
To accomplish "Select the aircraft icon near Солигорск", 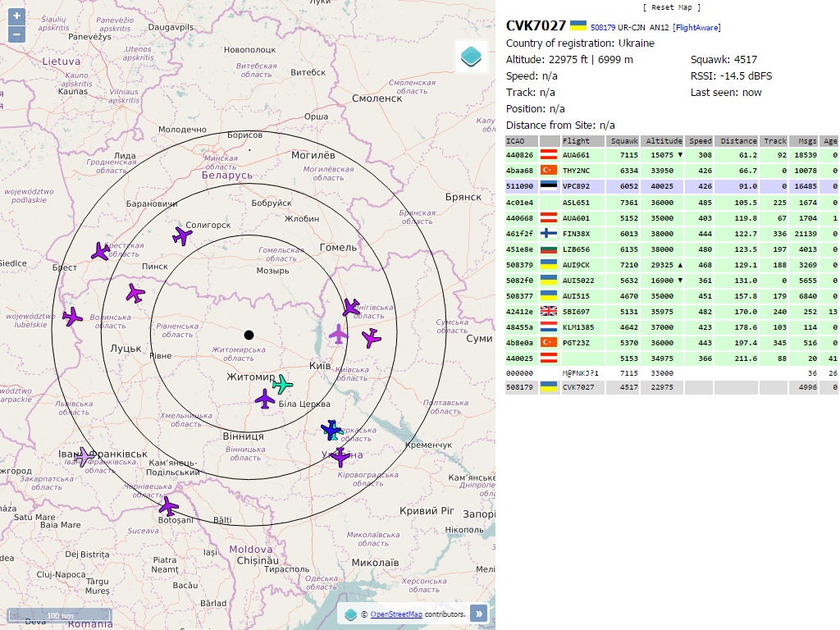I will tap(182, 236).
